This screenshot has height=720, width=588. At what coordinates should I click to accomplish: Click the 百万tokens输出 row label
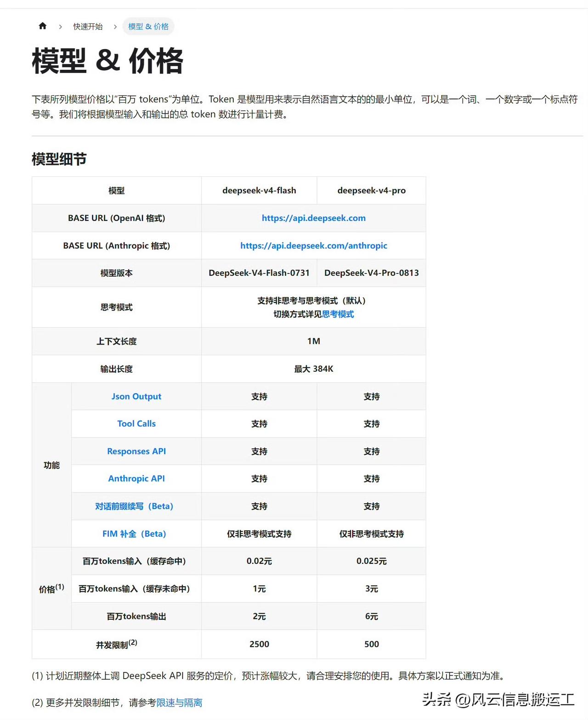pos(136,616)
